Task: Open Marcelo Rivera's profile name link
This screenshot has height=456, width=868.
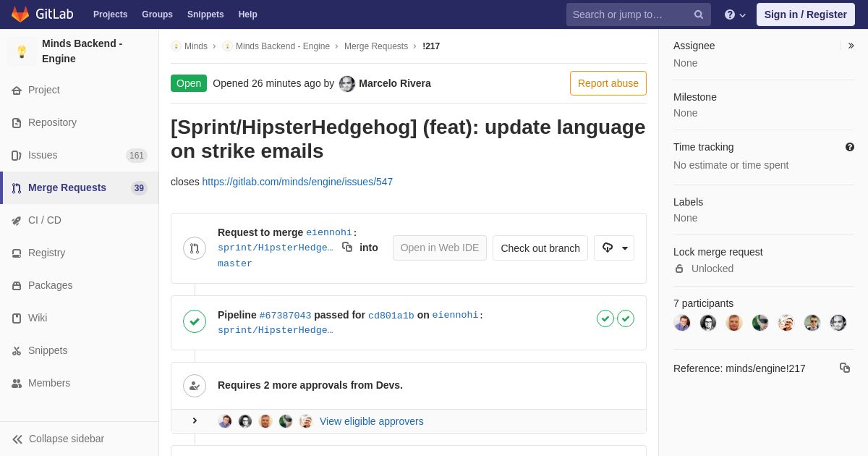Action: tap(395, 83)
